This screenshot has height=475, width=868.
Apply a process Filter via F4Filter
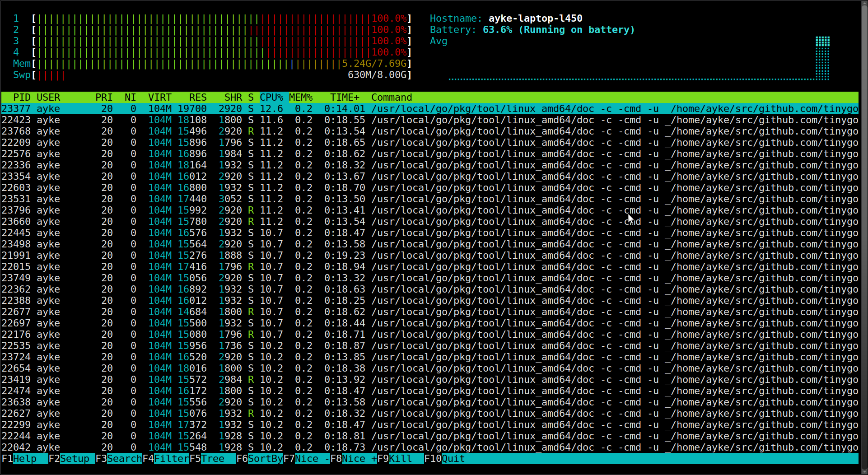coord(167,458)
